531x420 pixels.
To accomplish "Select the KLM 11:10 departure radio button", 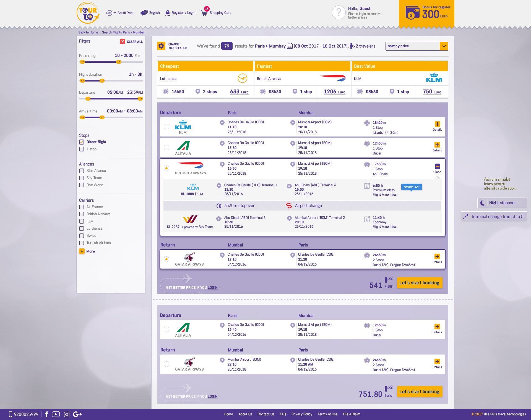I will [166, 127].
